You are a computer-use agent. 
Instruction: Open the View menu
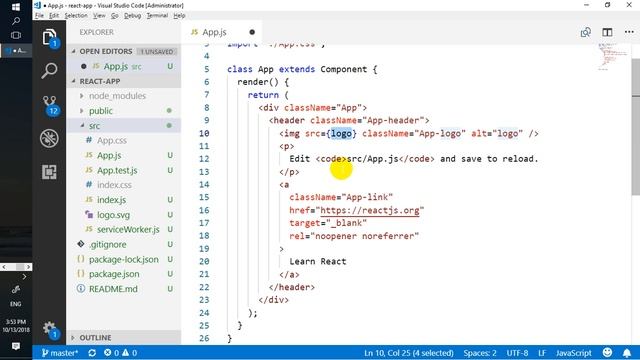click(99, 16)
